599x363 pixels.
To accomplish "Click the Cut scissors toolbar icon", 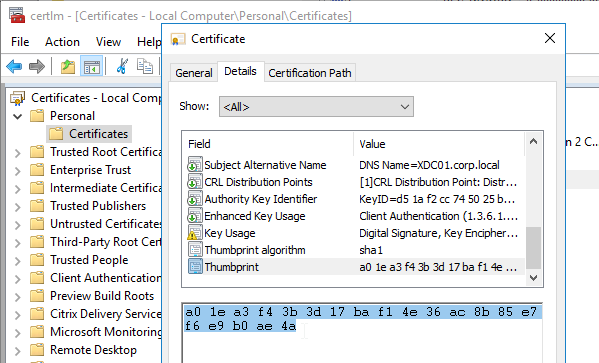I will tap(122, 66).
